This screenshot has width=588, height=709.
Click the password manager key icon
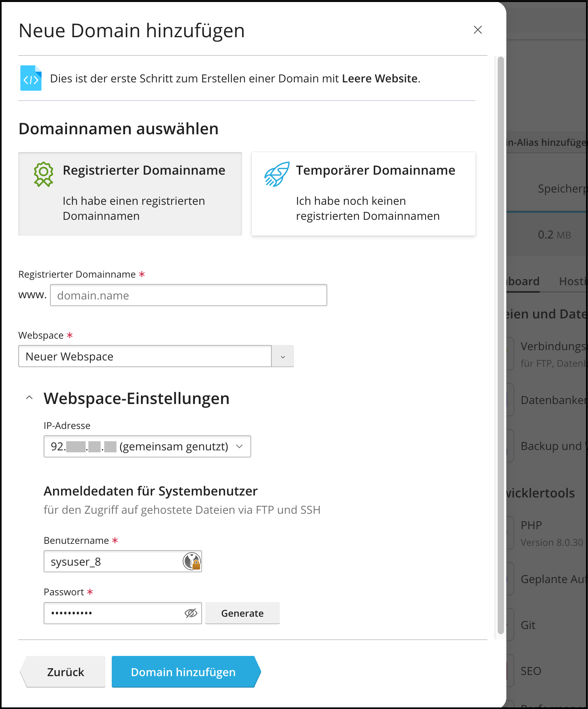(192, 561)
